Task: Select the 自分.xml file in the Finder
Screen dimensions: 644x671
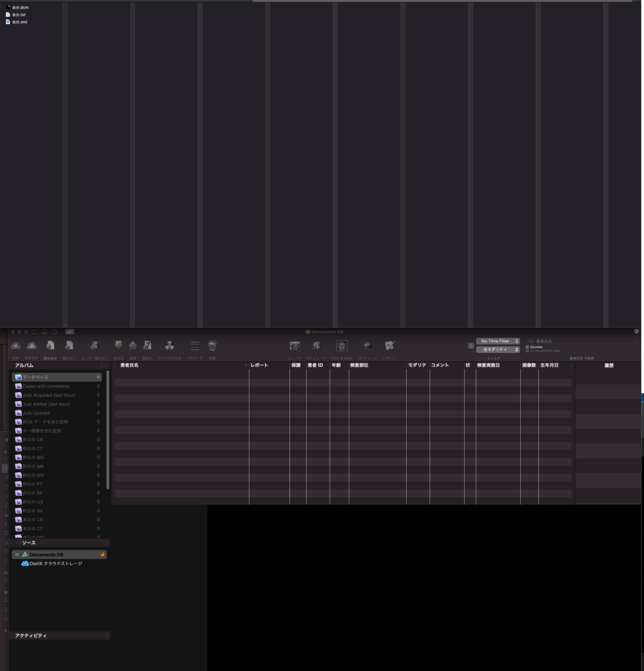Action: point(16,22)
